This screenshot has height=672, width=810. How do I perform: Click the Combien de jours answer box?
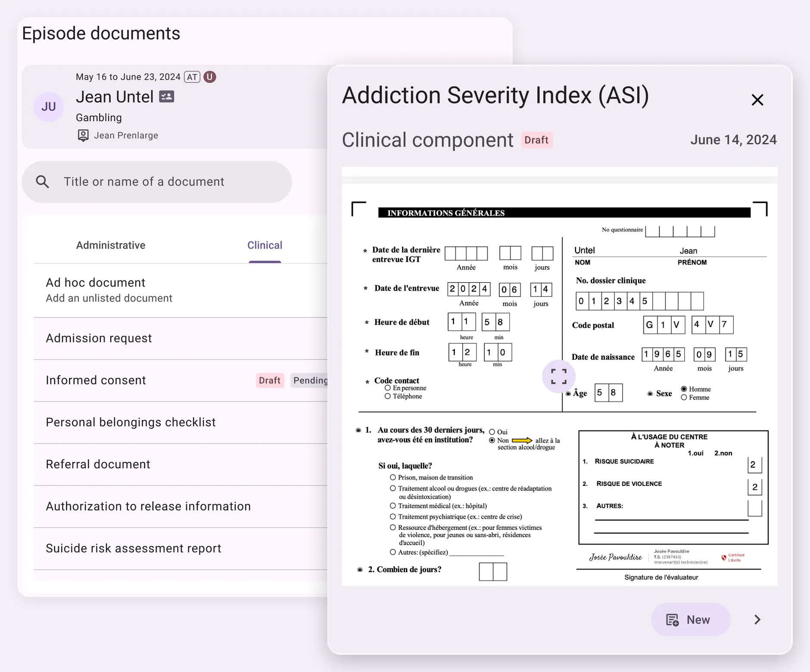coord(493,572)
